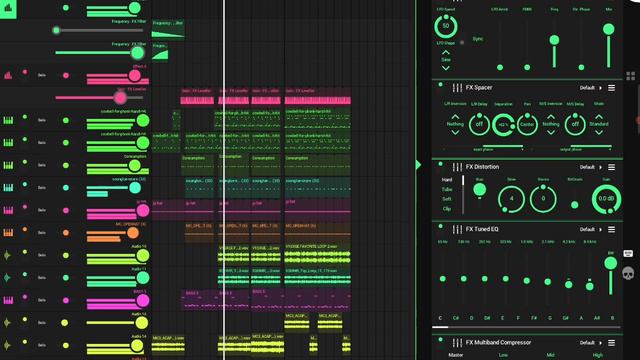Viewport: 640px width, 360px height.
Task: Click the Tuned EQ horizontal scrollbar
Action: 526,327
